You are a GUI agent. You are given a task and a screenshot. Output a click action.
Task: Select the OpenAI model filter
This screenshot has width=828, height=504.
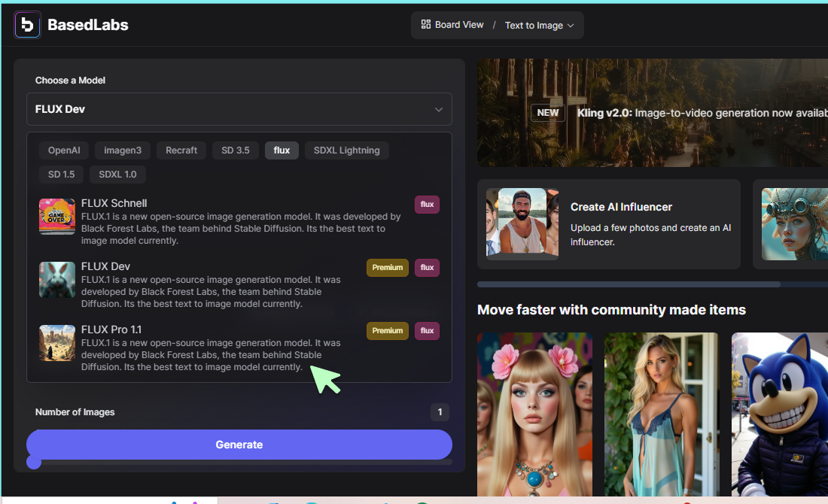pos(64,150)
